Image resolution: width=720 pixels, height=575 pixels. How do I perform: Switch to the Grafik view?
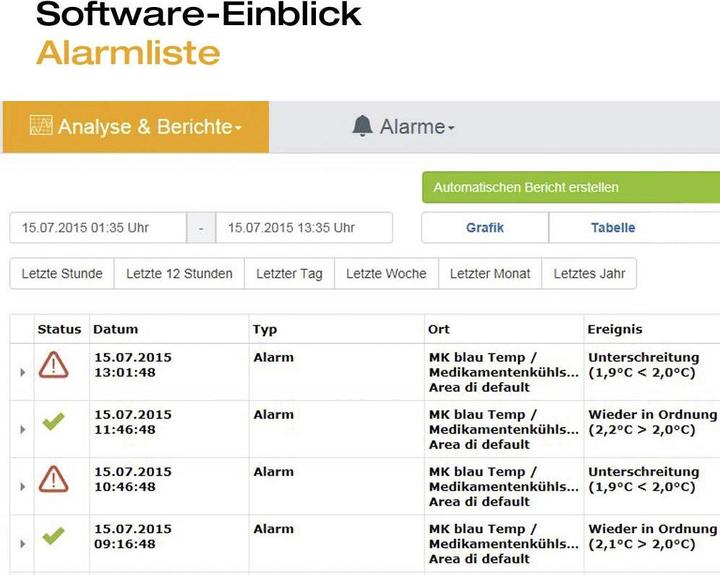click(485, 228)
